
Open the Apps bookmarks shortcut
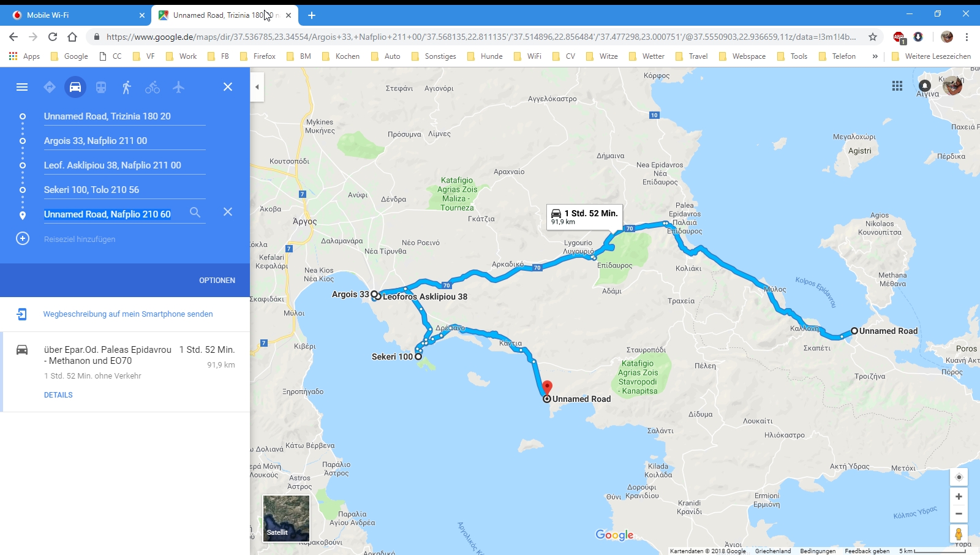point(24,56)
